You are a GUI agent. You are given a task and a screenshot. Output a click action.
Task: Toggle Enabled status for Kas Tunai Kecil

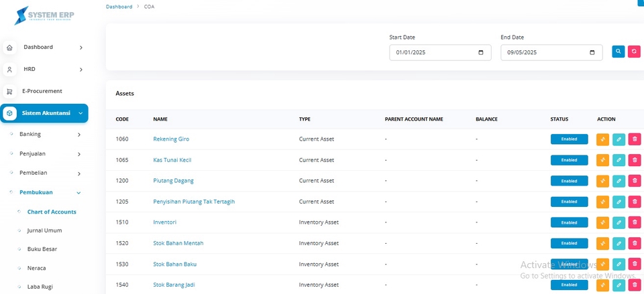(x=570, y=160)
